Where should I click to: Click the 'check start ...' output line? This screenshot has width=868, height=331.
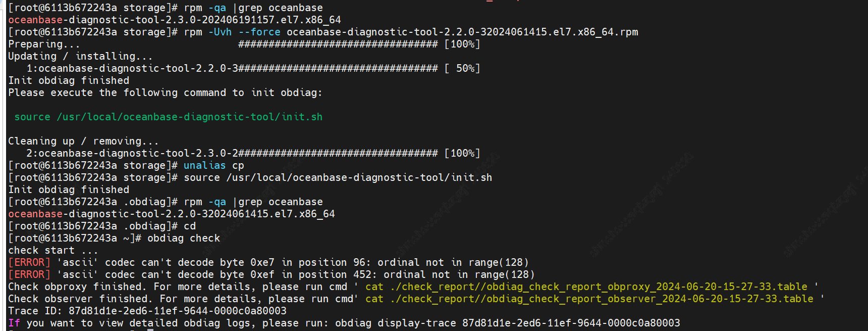tap(53, 250)
